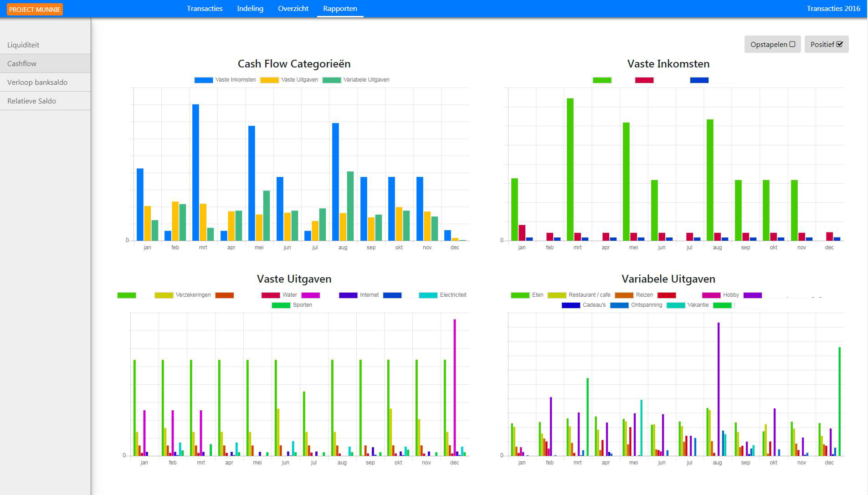Switch to the Overzicht tab

click(x=293, y=8)
